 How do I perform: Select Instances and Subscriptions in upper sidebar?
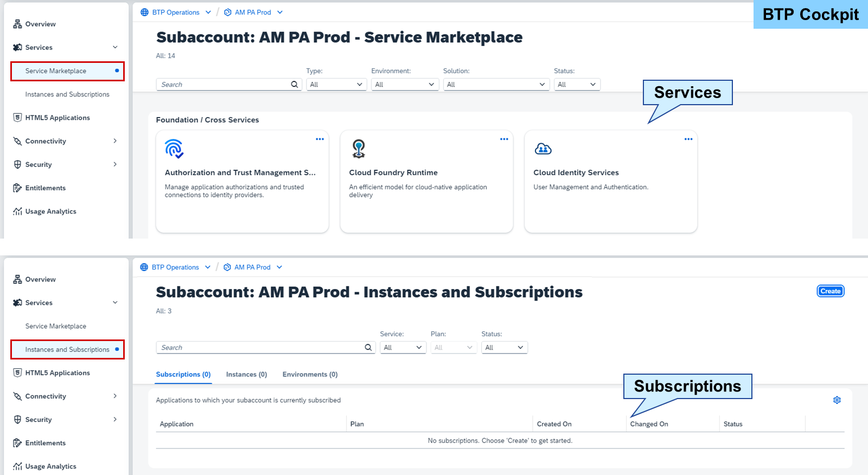(x=67, y=94)
